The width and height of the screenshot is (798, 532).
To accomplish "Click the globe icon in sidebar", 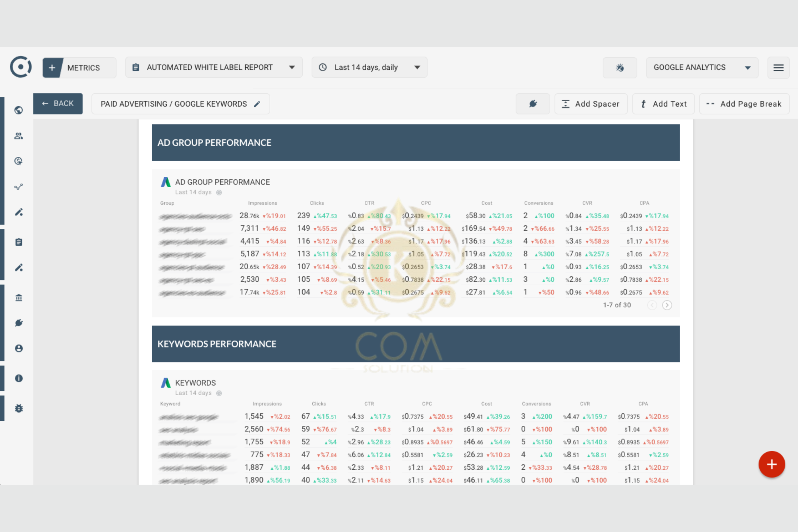I will click(x=19, y=110).
